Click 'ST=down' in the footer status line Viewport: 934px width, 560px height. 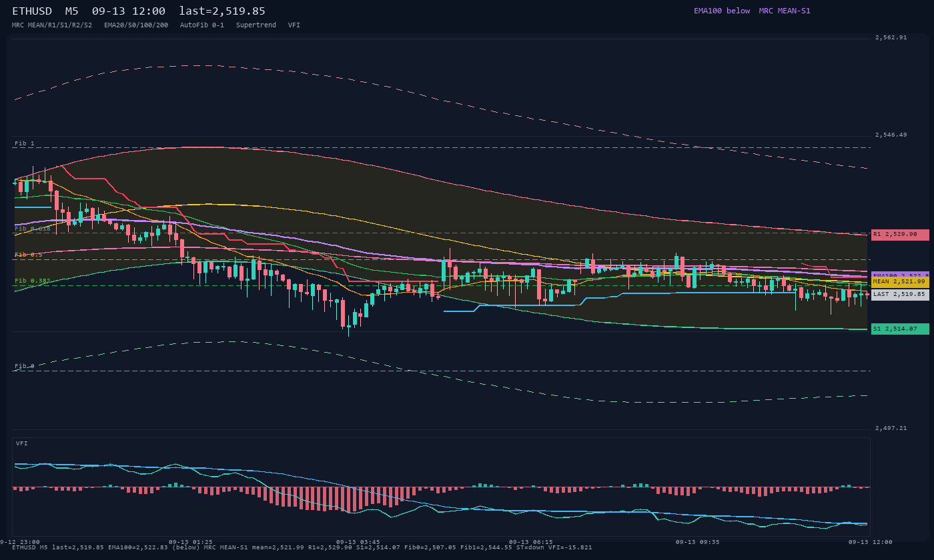coord(530,547)
